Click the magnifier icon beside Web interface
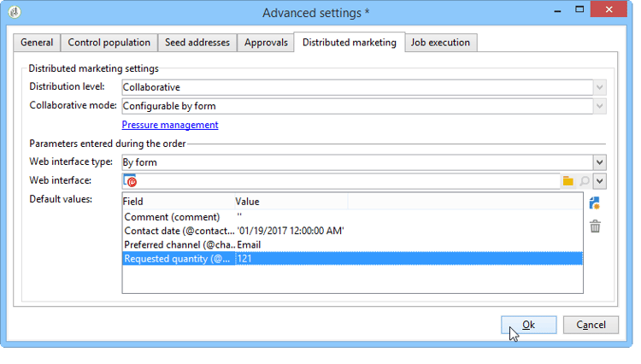Viewport: 641px width, 364px height. (584, 181)
